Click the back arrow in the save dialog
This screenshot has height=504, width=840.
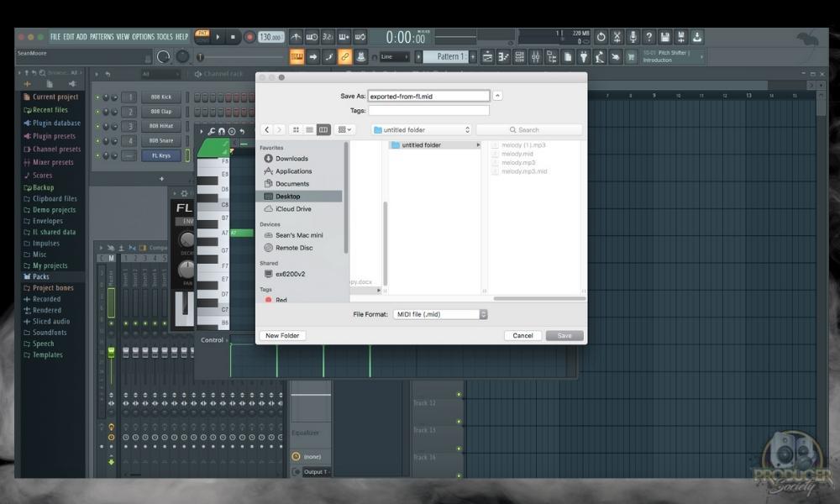(x=267, y=129)
